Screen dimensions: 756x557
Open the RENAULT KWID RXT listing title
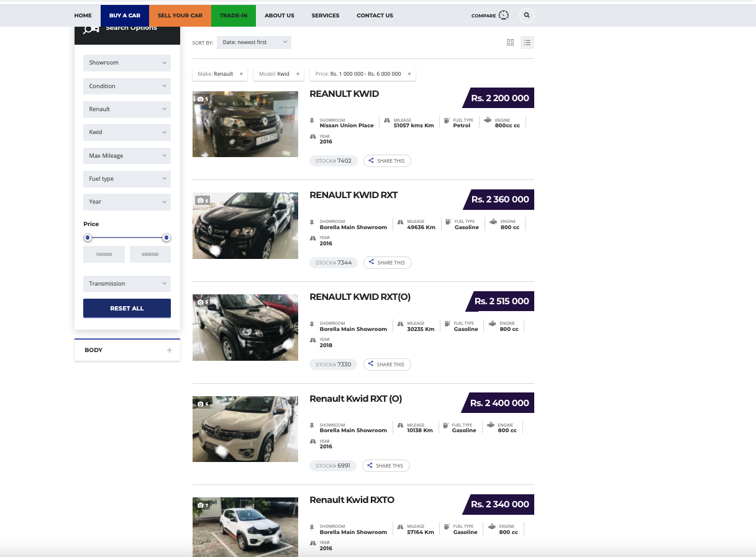click(x=353, y=195)
